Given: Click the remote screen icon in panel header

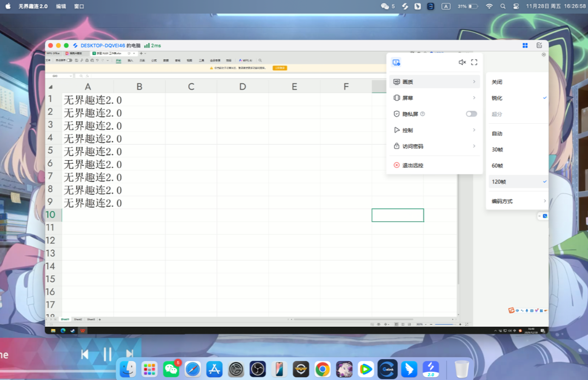Looking at the screenshot, I should 396,62.
